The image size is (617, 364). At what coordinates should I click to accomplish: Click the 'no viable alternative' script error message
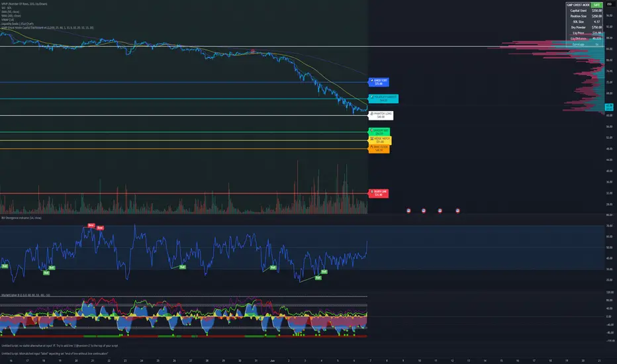pyautogui.click(x=60, y=345)
